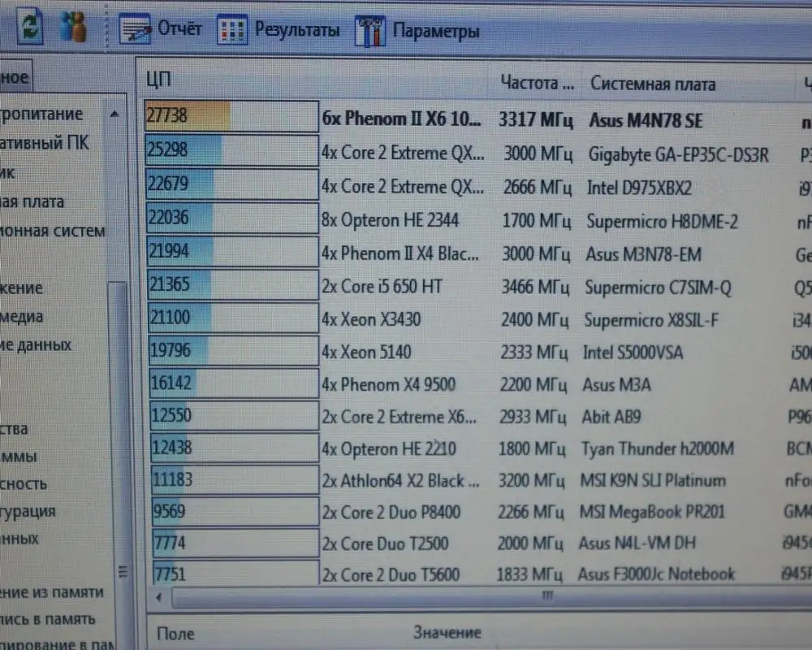The height and width of the screenshot is (650, 812).
Task: Click MSI MegaBook PR201 cell
Action: (x=652, y=512)
